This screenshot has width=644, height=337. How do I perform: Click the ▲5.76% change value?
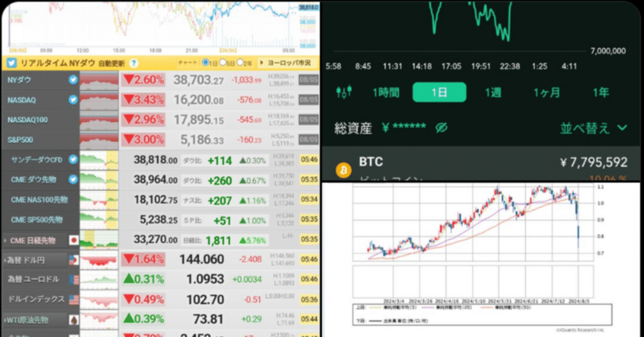pyautogui.click(x=252, y=241)
